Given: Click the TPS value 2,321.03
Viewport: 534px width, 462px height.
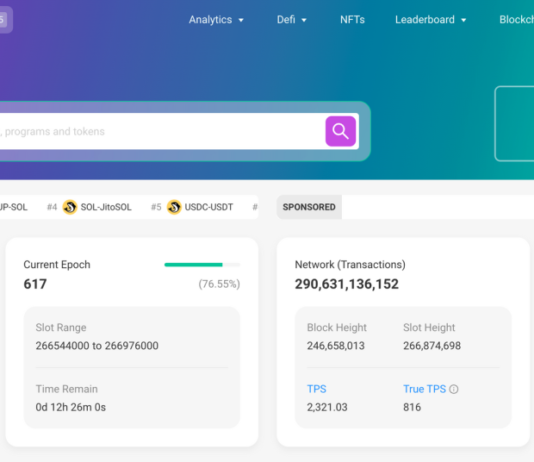Looking at the screenshot, I should click(x=327, y=407).
